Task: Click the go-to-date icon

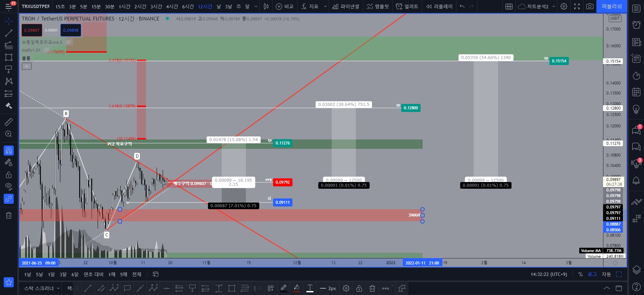Action: click(x=155, y=274)
